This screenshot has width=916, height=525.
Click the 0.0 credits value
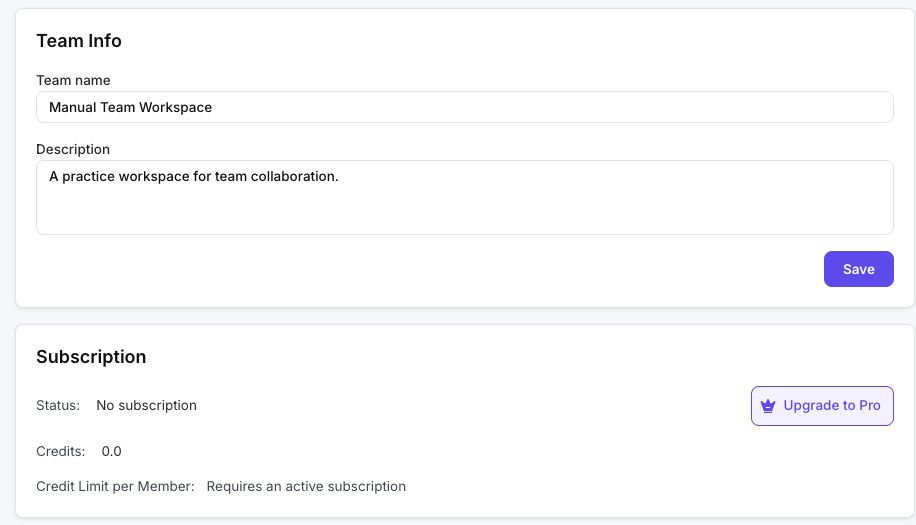coord(112,451)
